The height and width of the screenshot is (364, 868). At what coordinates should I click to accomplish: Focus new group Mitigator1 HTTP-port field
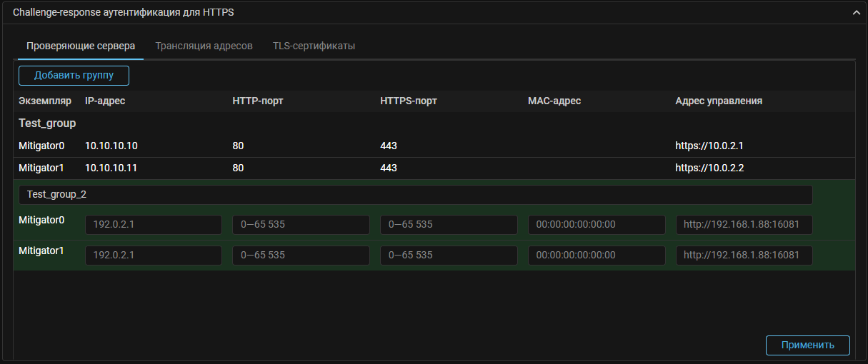301,256
